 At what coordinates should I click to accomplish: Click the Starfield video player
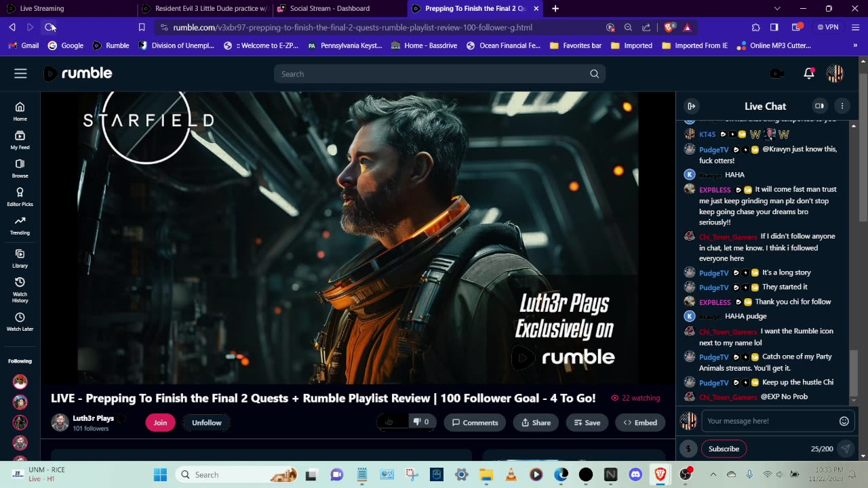(x=358, y=238)
